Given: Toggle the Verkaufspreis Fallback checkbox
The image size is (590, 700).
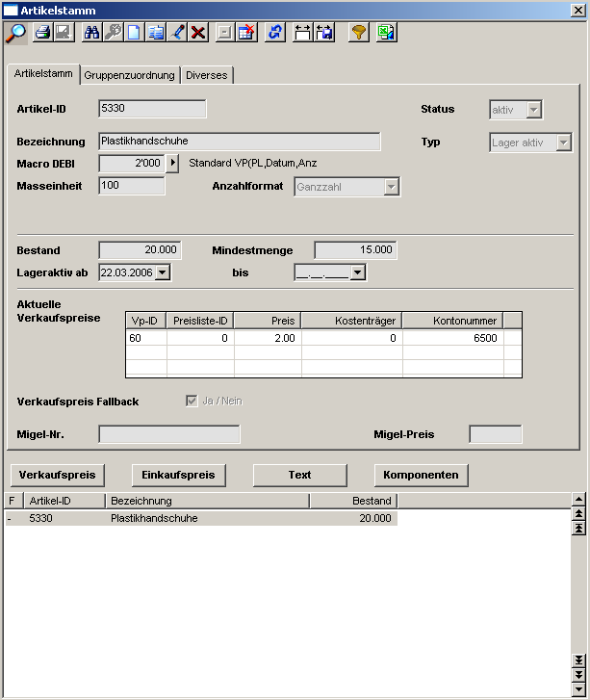Looking at the screenshot, I should pos(192,401).
